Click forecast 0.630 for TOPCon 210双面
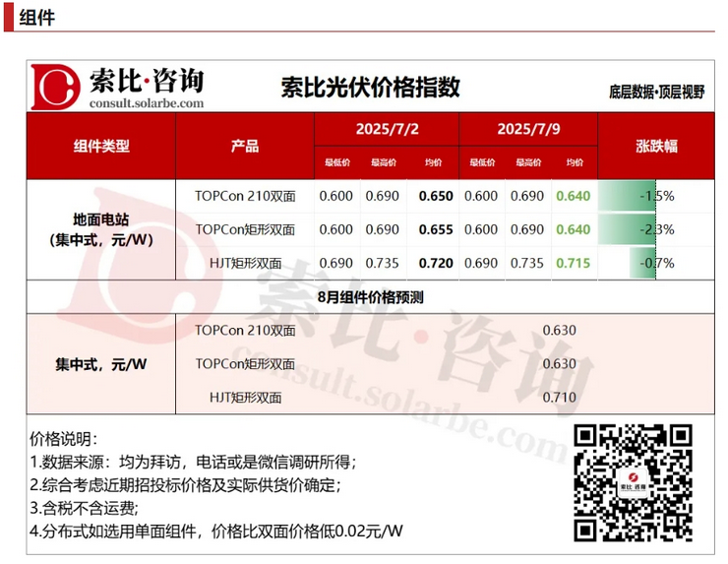 click(x=560, y=331)
